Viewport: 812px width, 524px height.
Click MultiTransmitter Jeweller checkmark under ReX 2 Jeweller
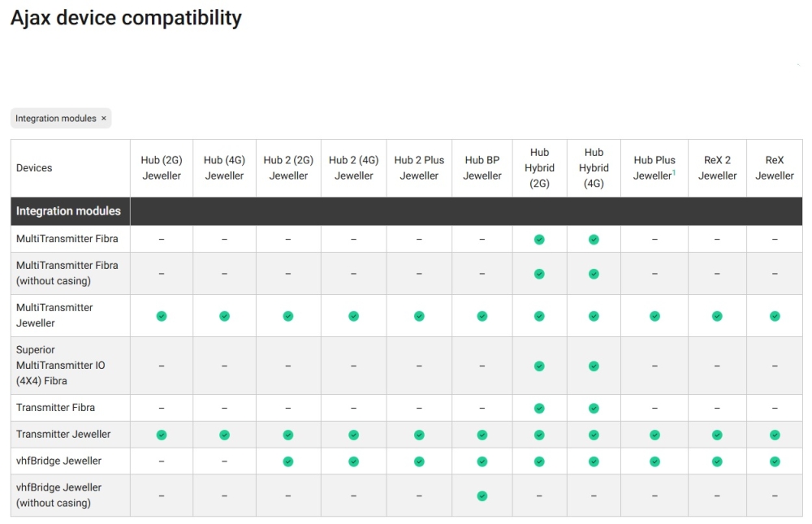pos(717,316)
